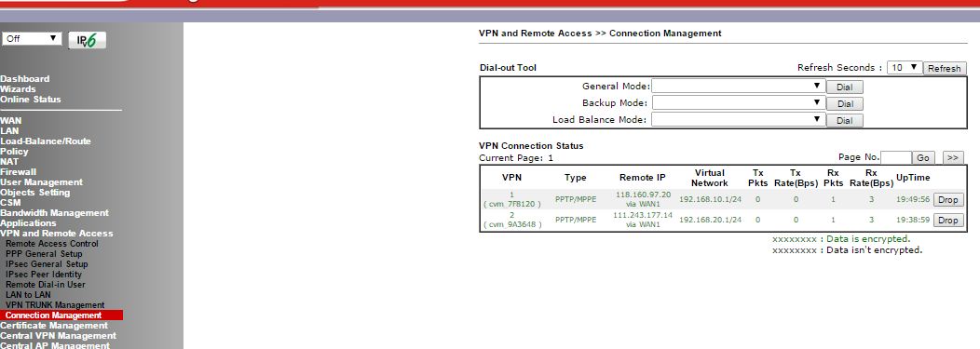Click Dial button for Backup Mode
Viewport: 980px width, 349px height.
(x=844, y=103)
